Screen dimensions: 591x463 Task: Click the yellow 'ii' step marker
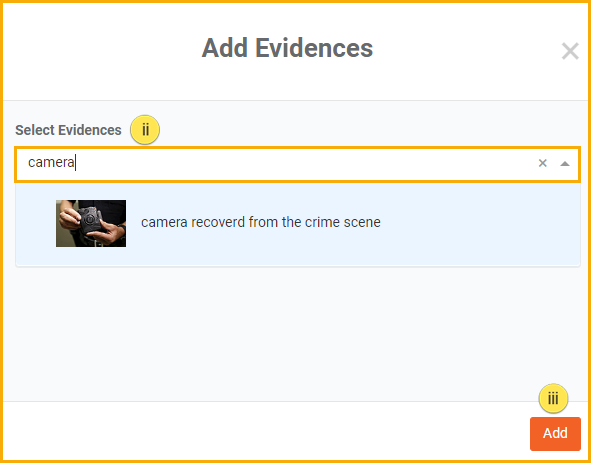145,130
